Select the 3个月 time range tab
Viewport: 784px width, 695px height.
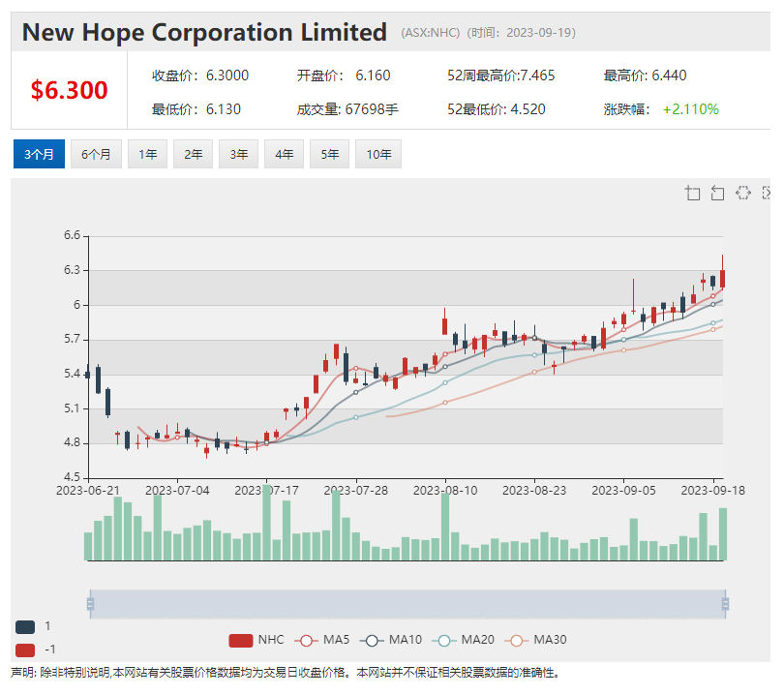coord(39,154)
